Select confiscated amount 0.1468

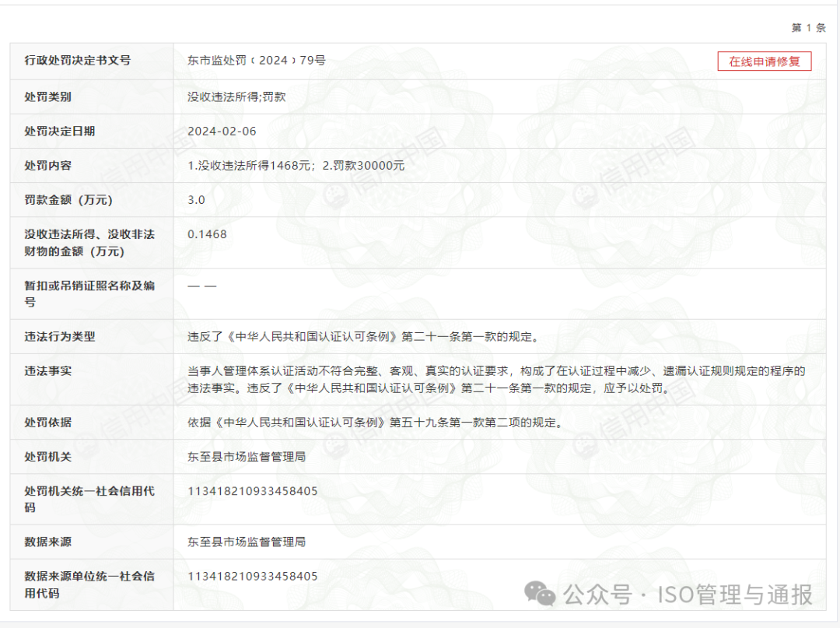coord(207,233)
